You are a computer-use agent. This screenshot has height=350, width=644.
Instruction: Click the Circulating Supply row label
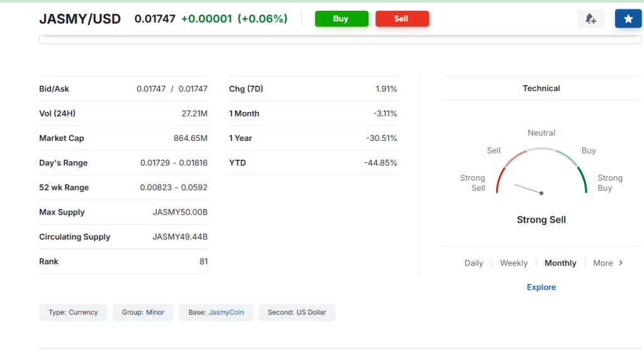(75, 237)
